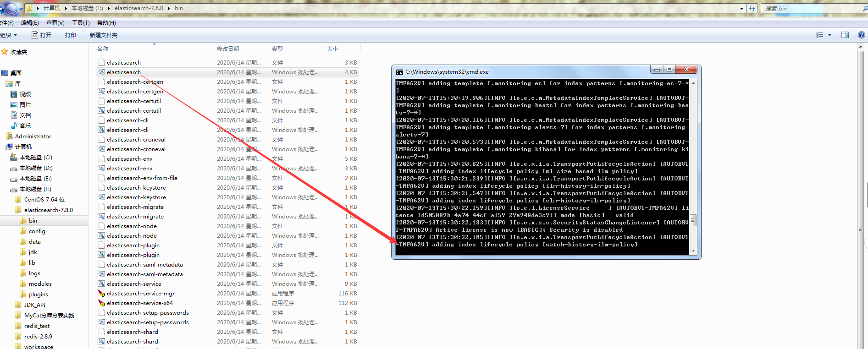Click the Pictures library icon
This screenshot has width=868, height=349.
(14, 104)
